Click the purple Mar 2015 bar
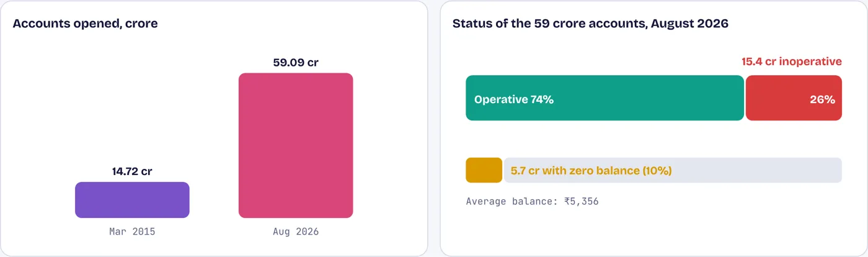The image size is (868, 257). tap(132, 200)
